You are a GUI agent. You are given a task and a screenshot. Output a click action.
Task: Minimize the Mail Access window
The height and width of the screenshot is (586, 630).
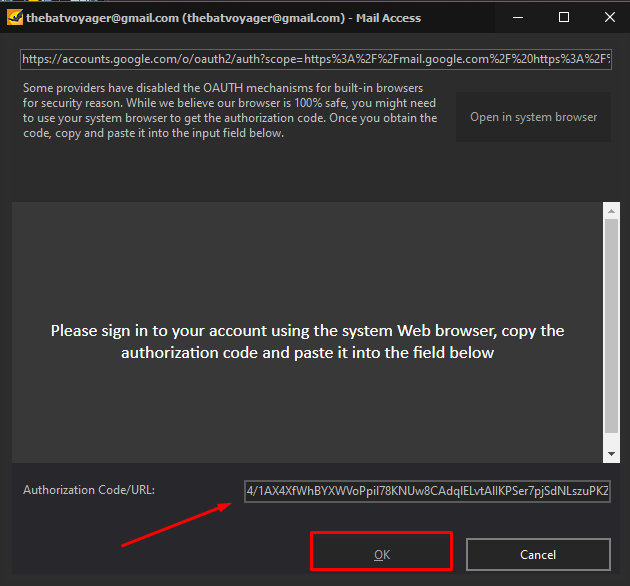tap(518, 17)
